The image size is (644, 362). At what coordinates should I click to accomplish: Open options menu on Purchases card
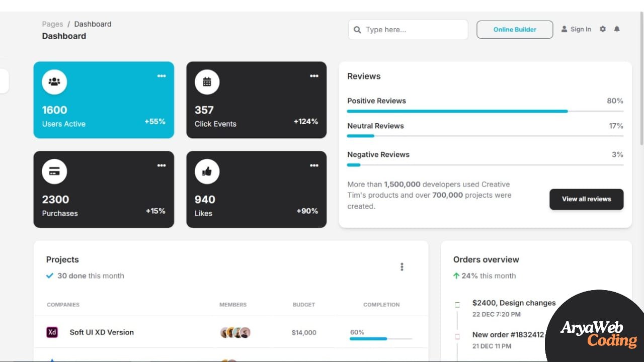[x=161, y=165]
